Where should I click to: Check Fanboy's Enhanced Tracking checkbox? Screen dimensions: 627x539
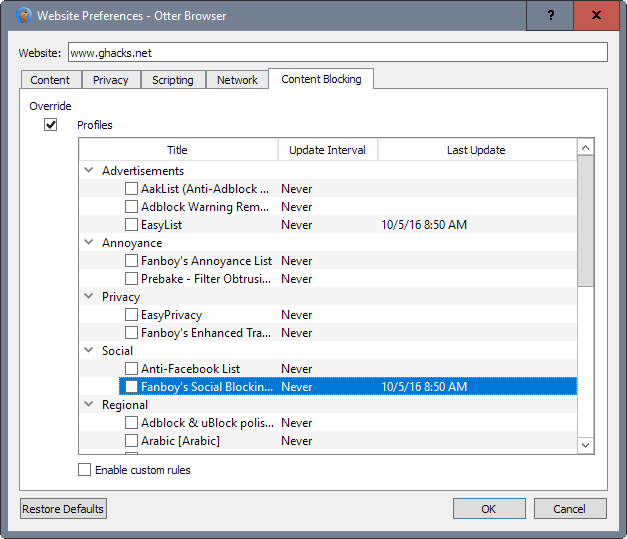[x=131, y=332]
